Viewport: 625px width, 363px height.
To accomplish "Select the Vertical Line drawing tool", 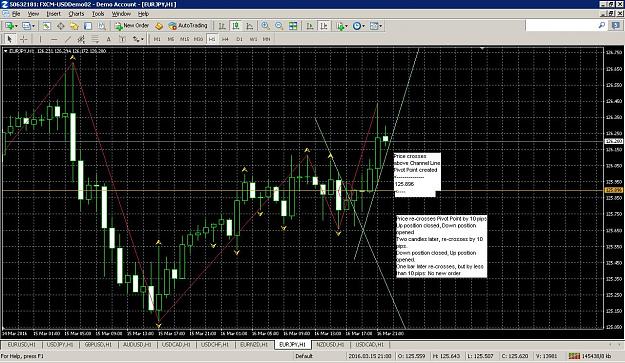I will pos(40,39).
